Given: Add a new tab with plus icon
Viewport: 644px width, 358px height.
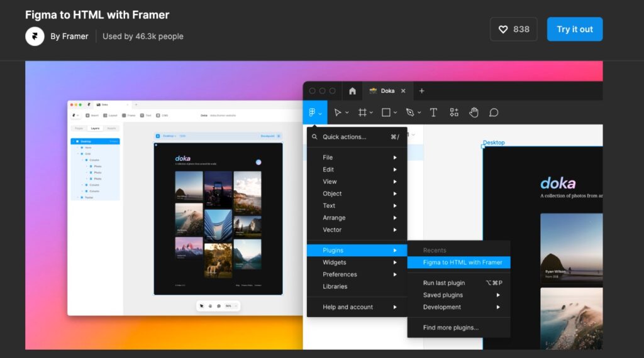Looking at the screenshot, I should pyautogui.click(x=422, y=91).
